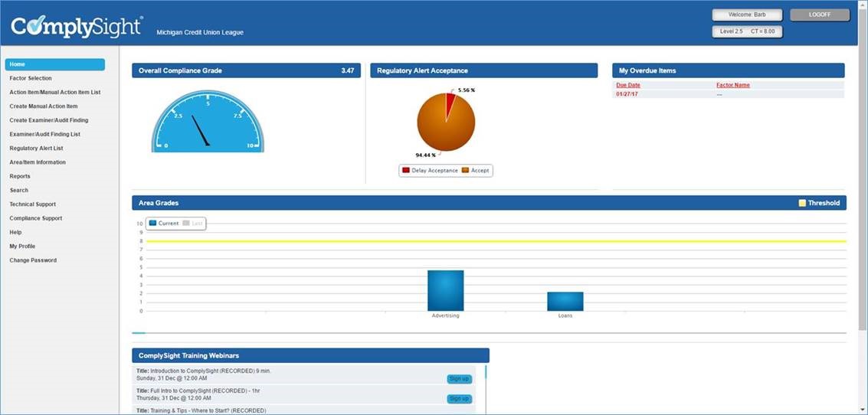Open Help from sidebar
The width and height of the screenshot is (868, 415).
point(15,233)
